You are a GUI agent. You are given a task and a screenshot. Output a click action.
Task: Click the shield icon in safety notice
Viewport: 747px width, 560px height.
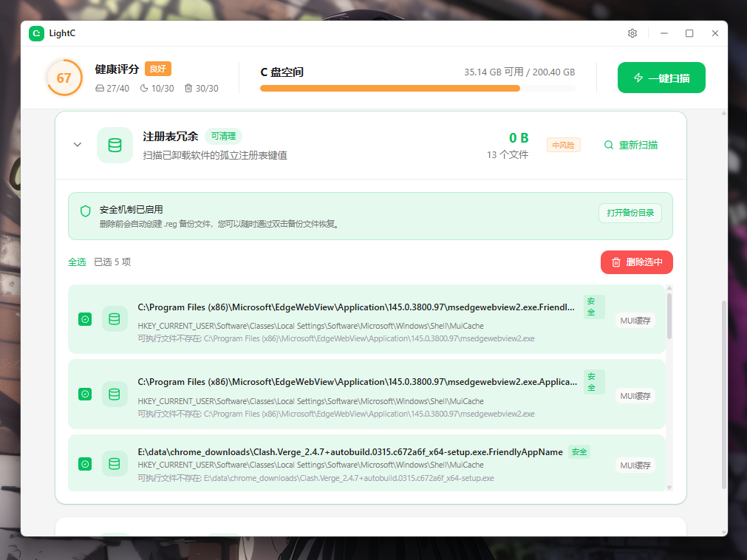85,211
